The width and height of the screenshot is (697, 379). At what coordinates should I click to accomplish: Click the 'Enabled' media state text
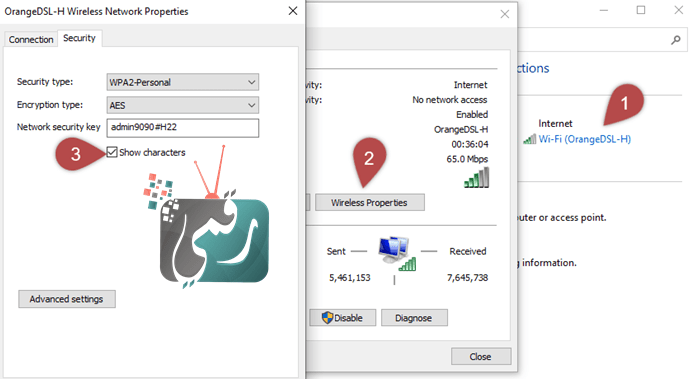click(x=472, y=115)
